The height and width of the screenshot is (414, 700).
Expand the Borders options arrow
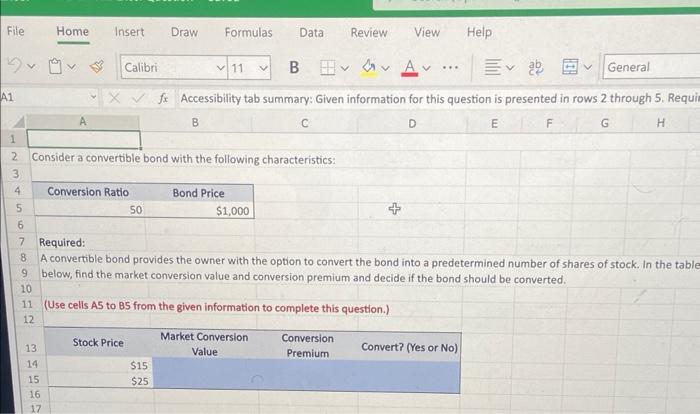click(345, 68)
